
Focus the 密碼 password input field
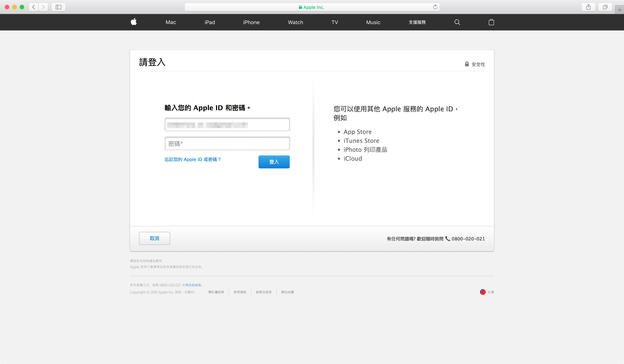(x=227, y=143)
